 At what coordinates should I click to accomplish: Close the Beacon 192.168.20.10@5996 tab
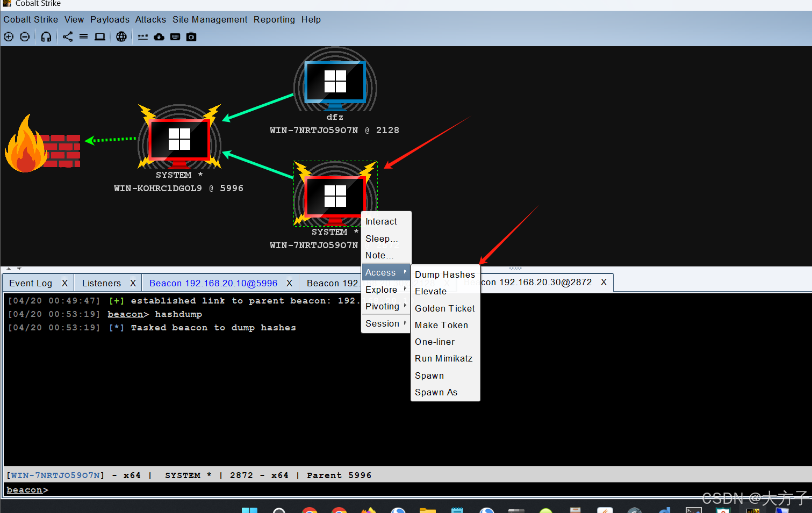coord(289,283)
